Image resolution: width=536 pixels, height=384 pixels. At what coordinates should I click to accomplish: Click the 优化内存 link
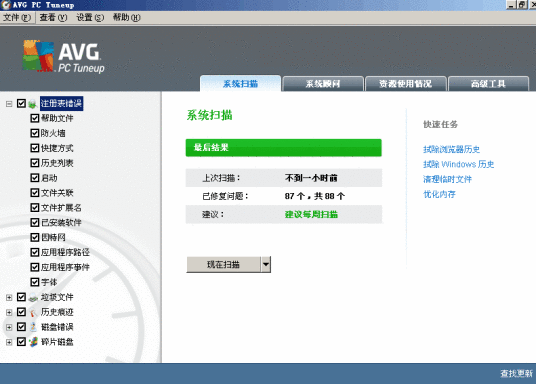(x=439, y=194)
